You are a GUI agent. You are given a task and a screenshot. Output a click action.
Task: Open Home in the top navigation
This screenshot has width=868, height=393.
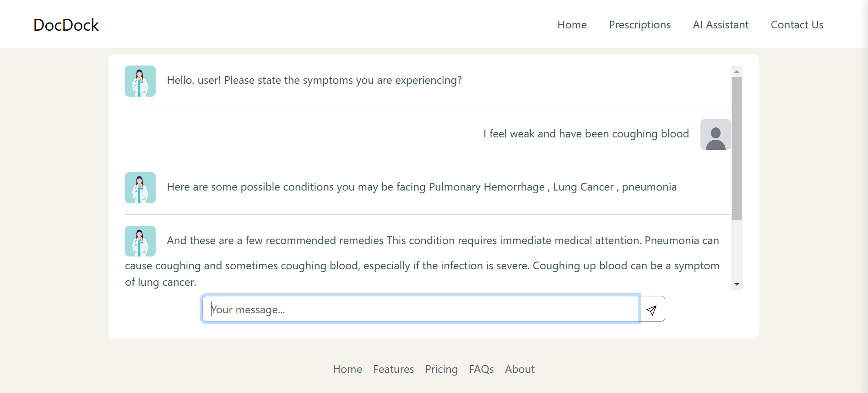(x=572, y=25)
